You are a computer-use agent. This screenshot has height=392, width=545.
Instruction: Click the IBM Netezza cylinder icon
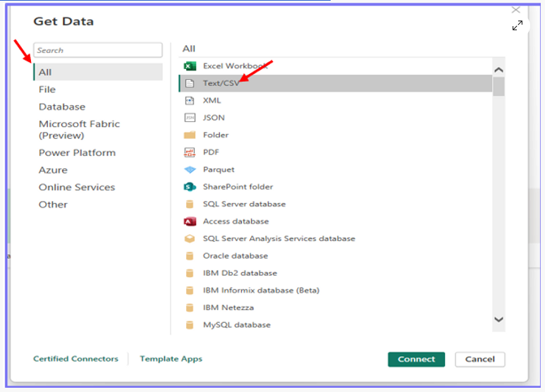pyautogui.click(x=190, y=307)
